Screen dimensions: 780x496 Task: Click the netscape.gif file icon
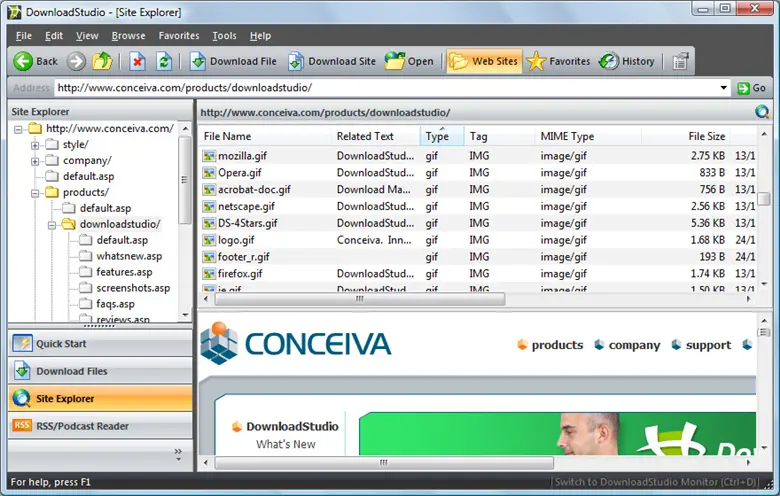point(208,206)
